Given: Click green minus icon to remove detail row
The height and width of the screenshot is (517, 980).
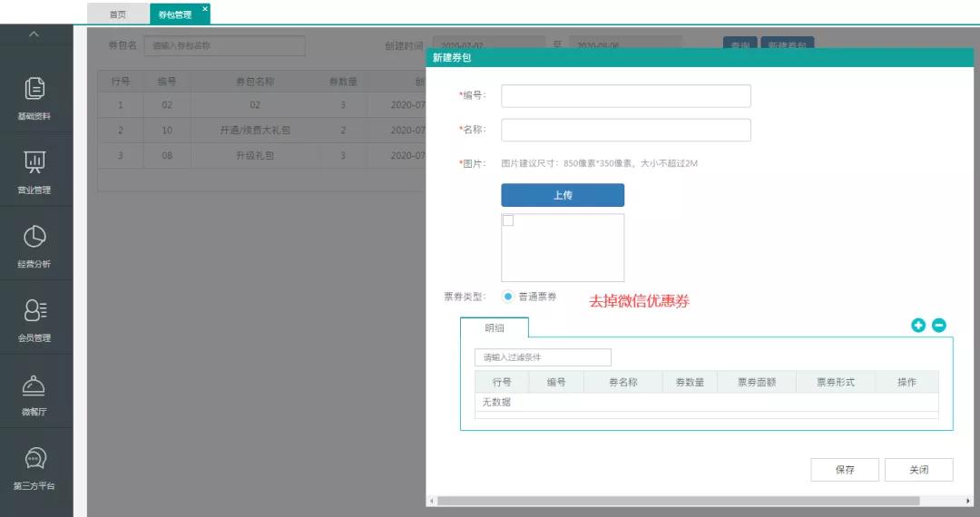Looking at the screenshot, I should pyautogui.click(x=939, y=325).
